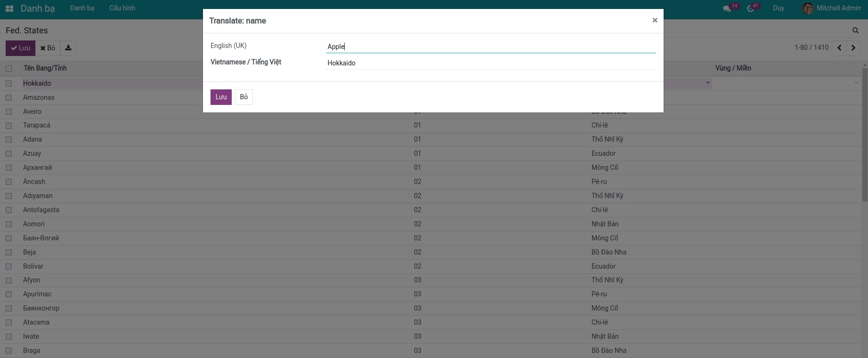Check the Aomori row checkbox
Viewport: 868px width, 358px height.
pos(8,224)
